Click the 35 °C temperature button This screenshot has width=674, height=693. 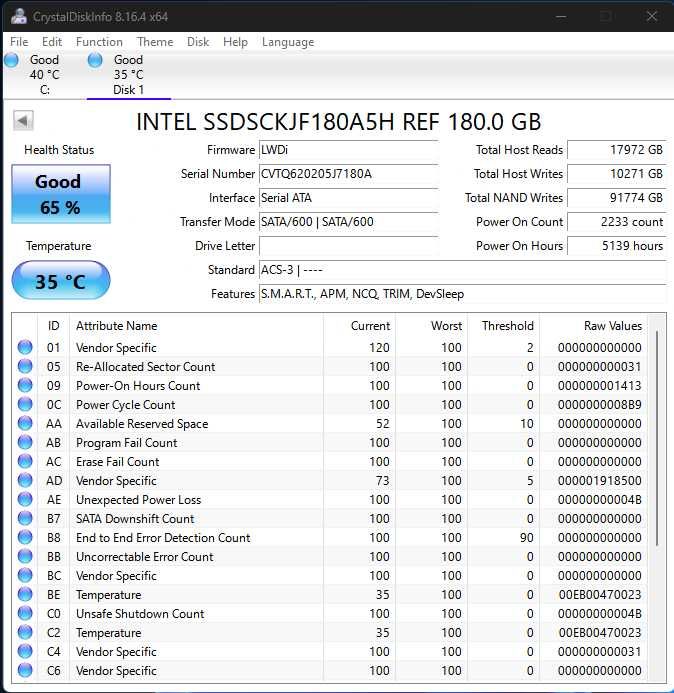[x=61, y=281]
